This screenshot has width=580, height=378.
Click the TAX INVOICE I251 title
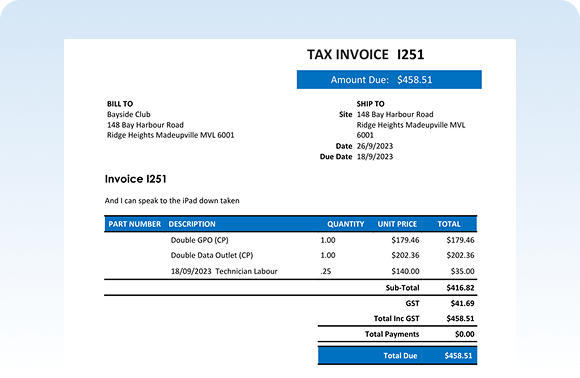[365, 55]
